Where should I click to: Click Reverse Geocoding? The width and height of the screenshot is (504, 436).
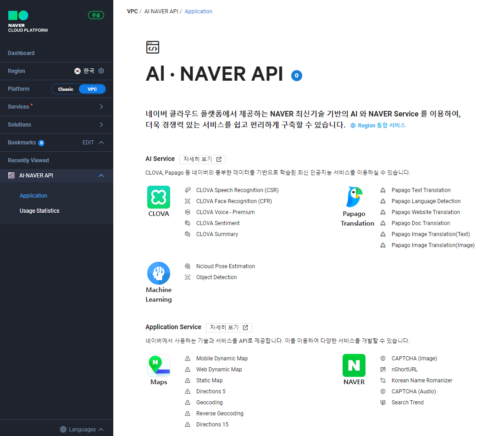[x=220, y=414]
